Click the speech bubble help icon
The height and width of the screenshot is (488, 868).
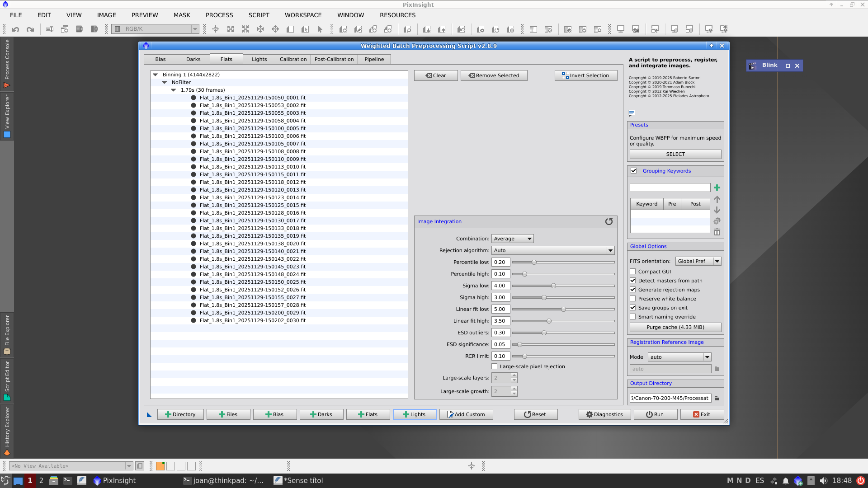coord(632,113)
